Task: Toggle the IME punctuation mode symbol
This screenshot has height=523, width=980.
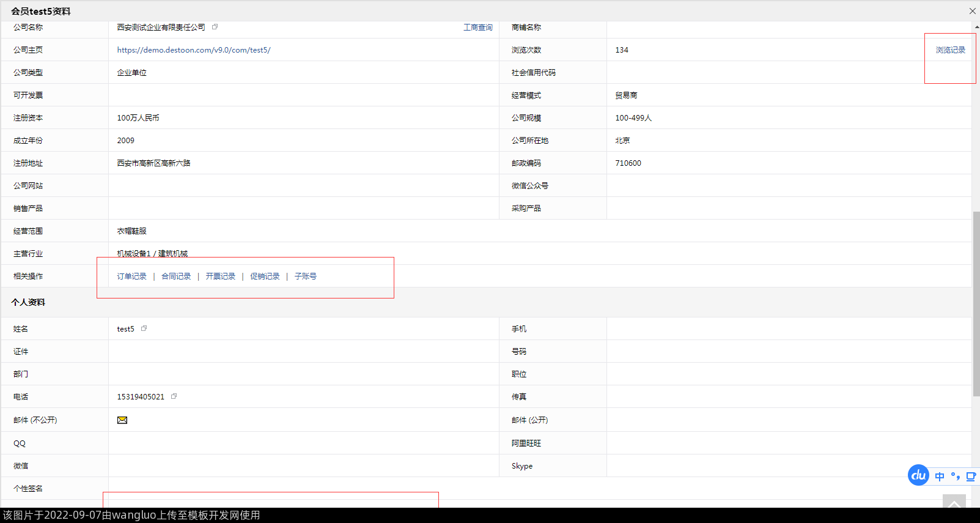Action: [955, 477]
